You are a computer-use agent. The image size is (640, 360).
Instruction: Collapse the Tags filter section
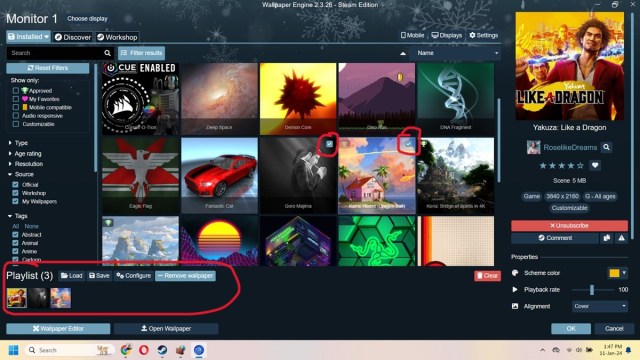(18, 216)
